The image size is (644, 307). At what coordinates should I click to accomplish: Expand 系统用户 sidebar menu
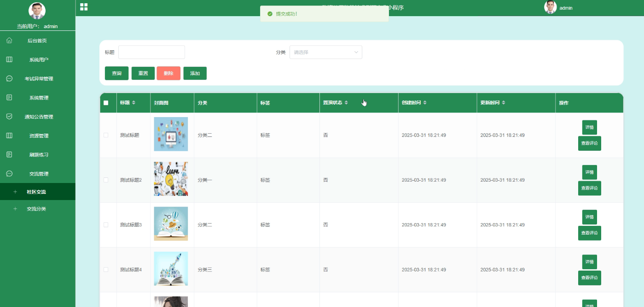38,59
